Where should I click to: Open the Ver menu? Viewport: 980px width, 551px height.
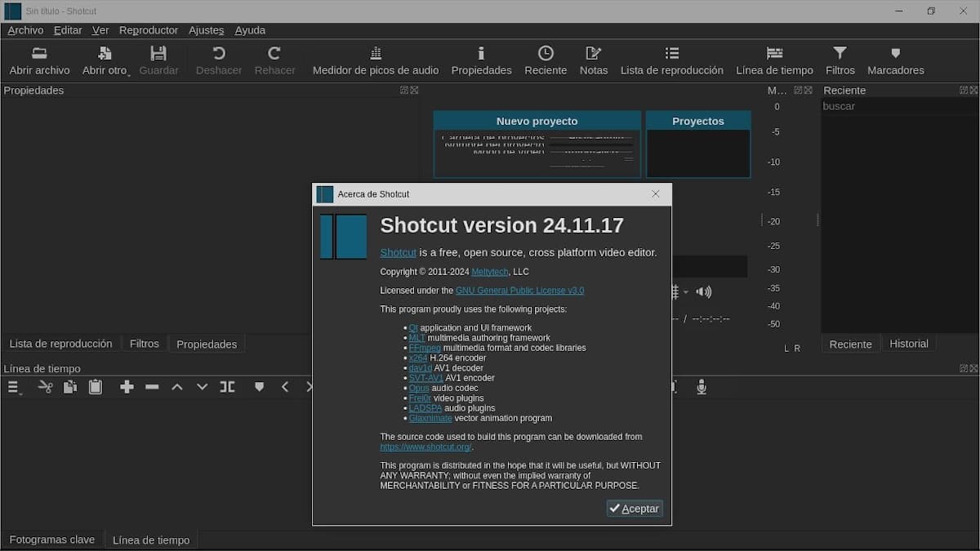coord(100,30)
